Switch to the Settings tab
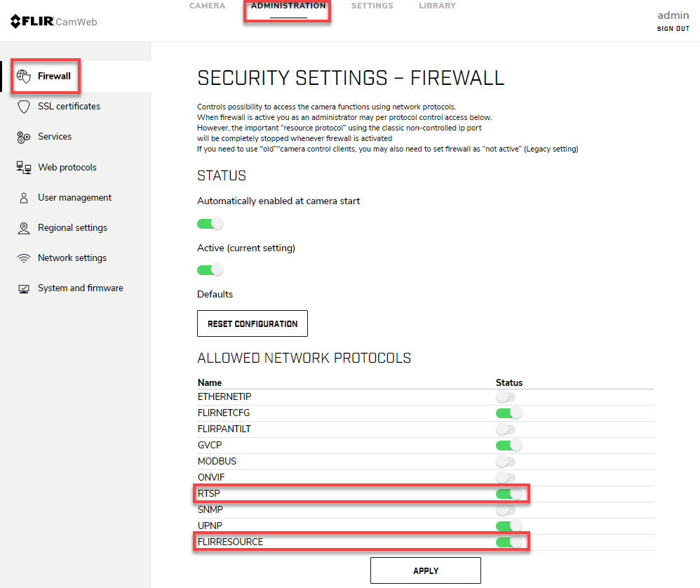 click(372, 6)
